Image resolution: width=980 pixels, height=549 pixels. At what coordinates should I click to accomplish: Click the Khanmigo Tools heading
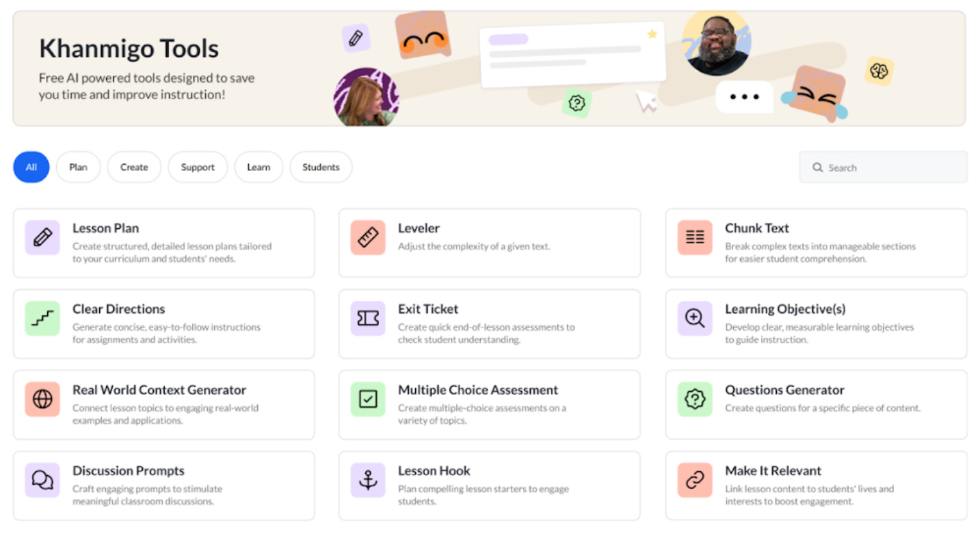click(x=129, y=49)
